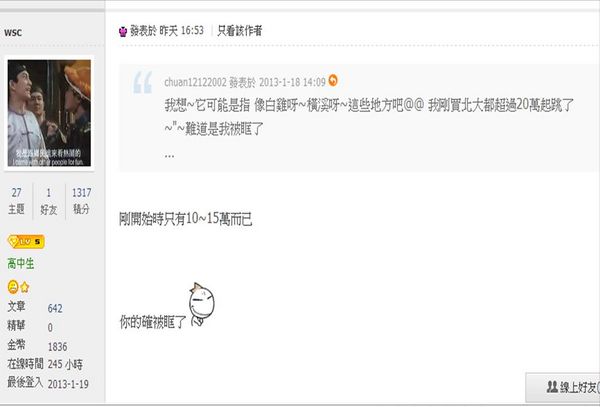Filter posts with 只看該作者
This screenshot has width=600, height=407.
240,31
